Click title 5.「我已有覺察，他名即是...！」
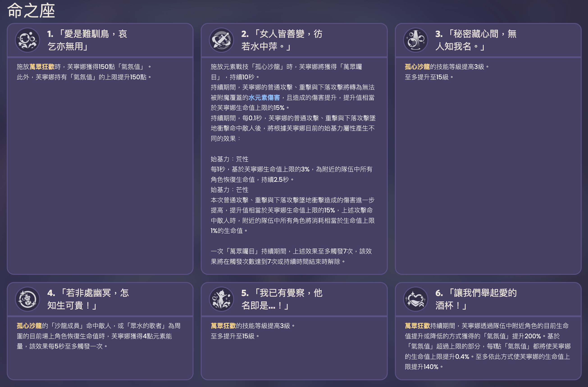Viewport: 588px width, 387px height. (x=282, y=299)
